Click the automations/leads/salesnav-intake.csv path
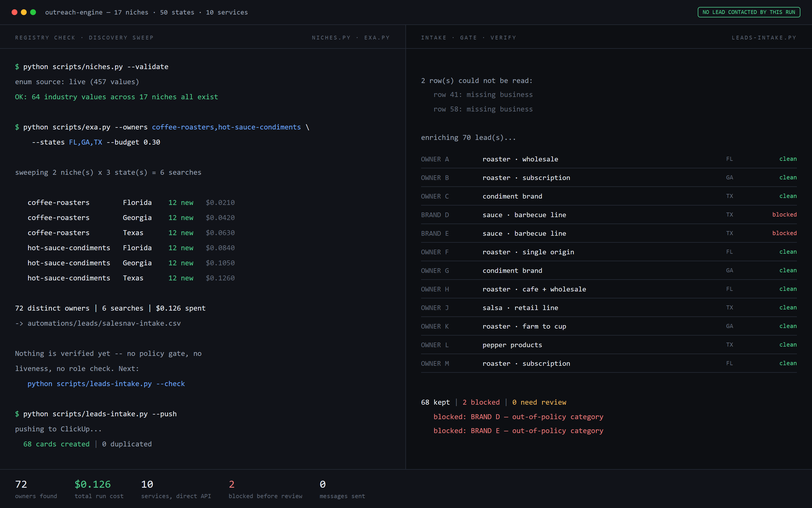 tap(104, 323)
